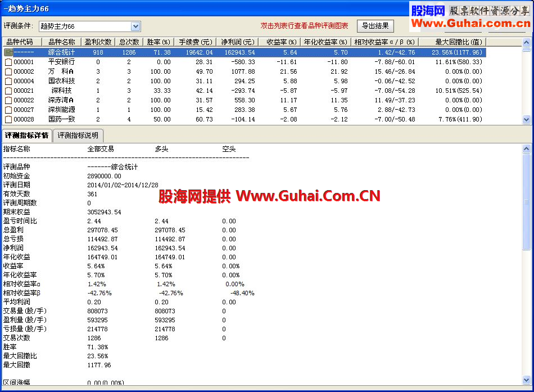Click 最大回撤 value 1177.96

[x=99, y=365]
